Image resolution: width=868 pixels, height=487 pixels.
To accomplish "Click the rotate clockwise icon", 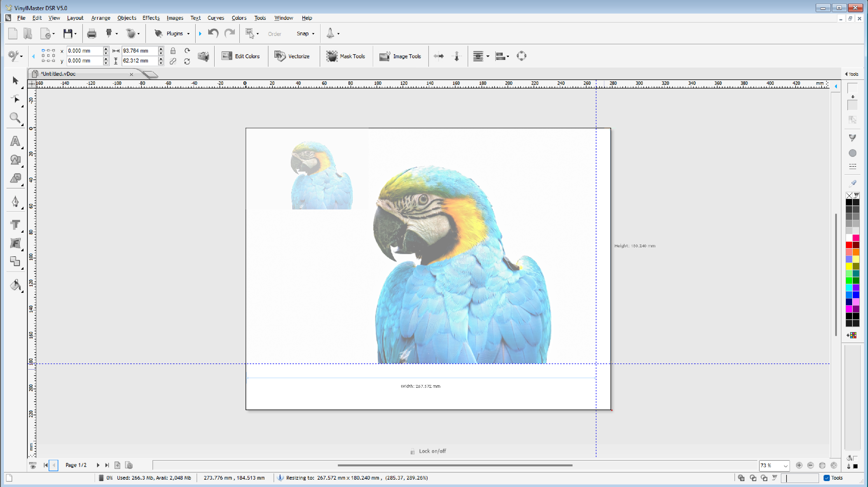I will pyautogui.click(x=187, y=51).
